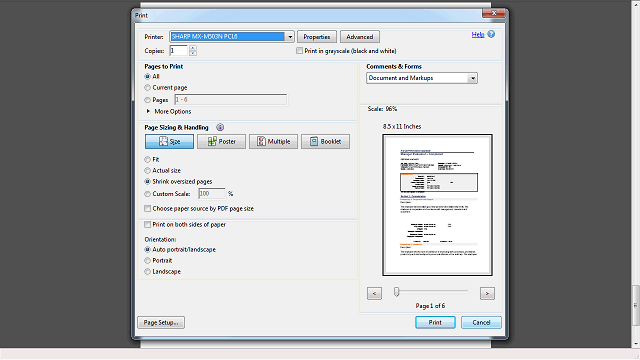Image resolution: width=640 pixels, height=360 pixels.
Task: Open Page Setup dialog
Action: [x=161, y=322]
